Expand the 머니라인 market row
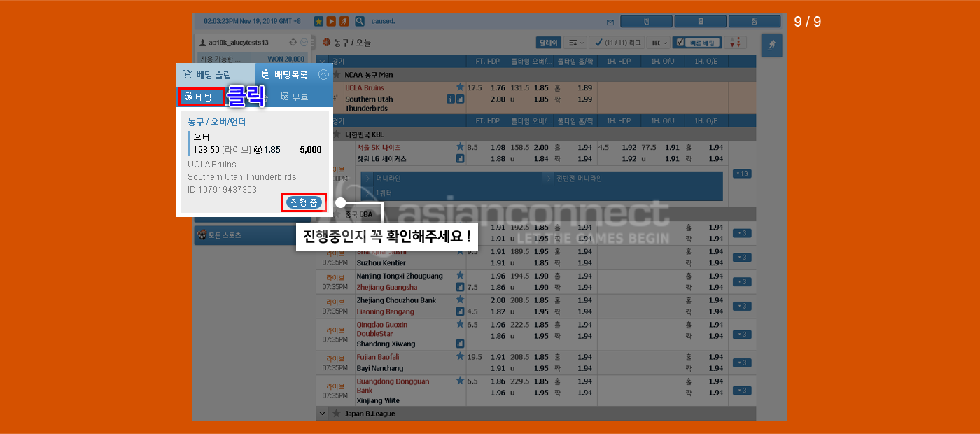 tap(451, 178)
